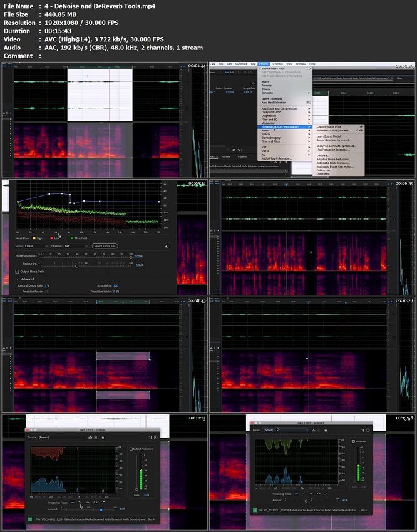The width and height of the screenshot is (417, 532).
Task: Click the Reduce by slider handle
Action: click(x=76, y=266)
